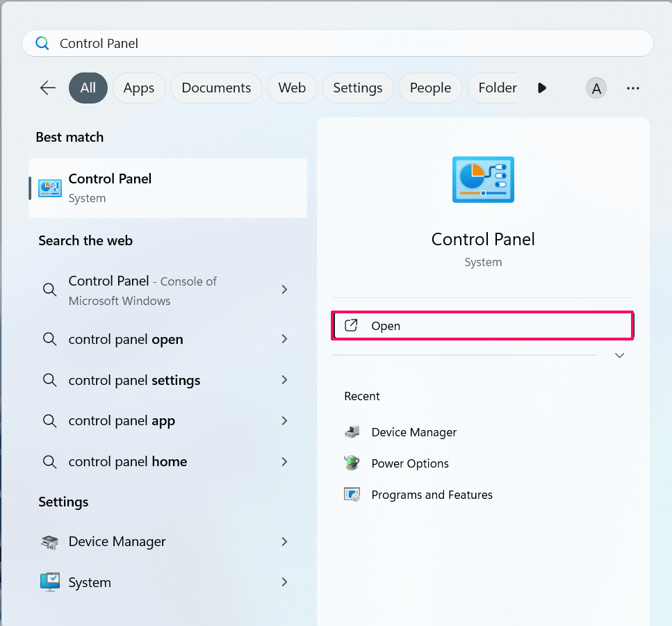Select the 'control panel home' web suggestion
The image size is (672, 626).
click(167, 461)
